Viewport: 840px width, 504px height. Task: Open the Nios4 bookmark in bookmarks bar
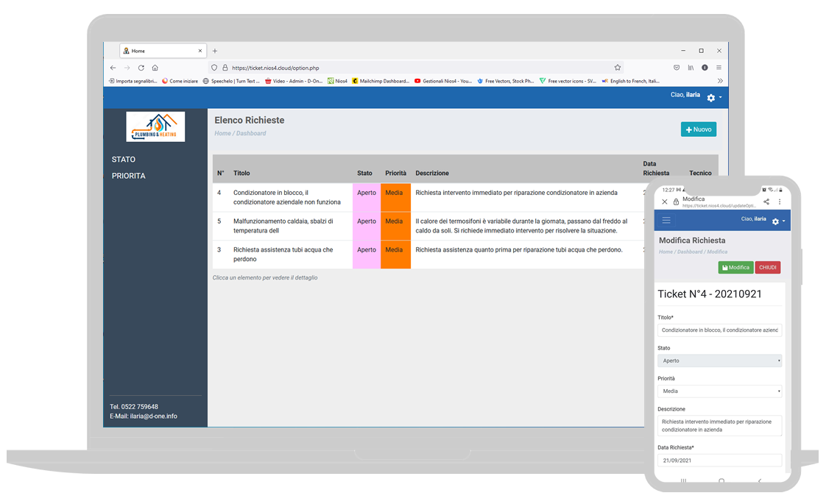(x=337, y=81)
